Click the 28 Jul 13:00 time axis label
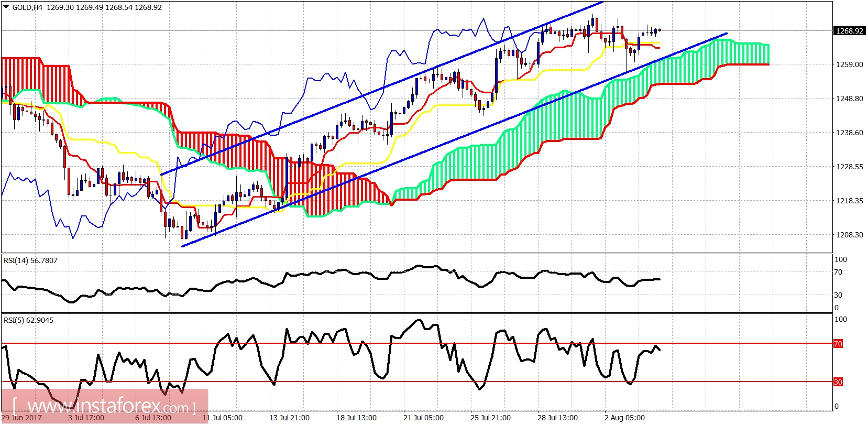 [558, 418]
